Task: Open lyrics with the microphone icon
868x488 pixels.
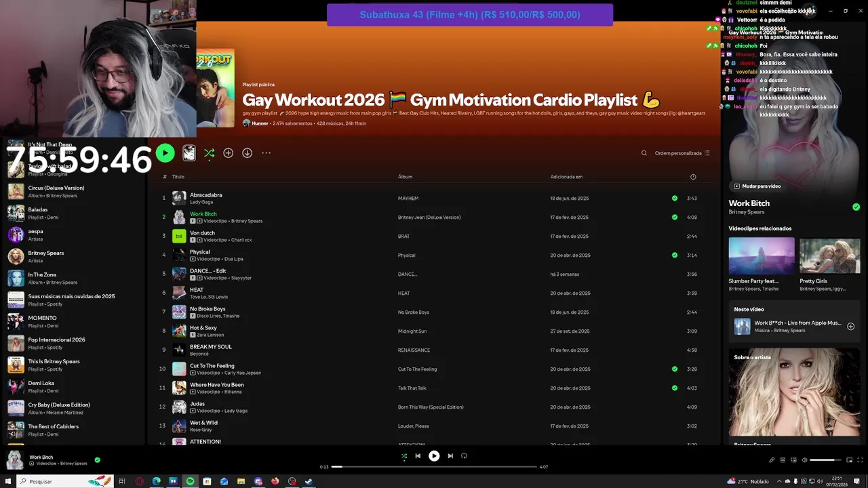Action: click(x=772, y=460)
